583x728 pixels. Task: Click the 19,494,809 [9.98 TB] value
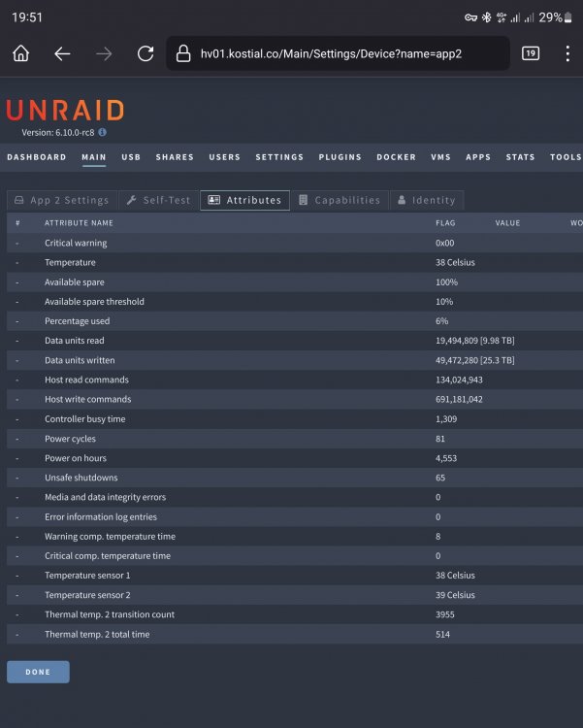475,341
